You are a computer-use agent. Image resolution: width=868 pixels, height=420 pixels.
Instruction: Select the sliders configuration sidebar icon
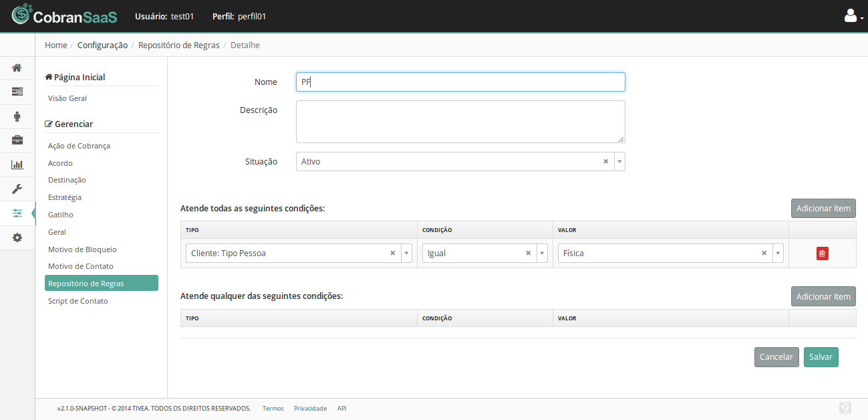[x=17, y=213]
